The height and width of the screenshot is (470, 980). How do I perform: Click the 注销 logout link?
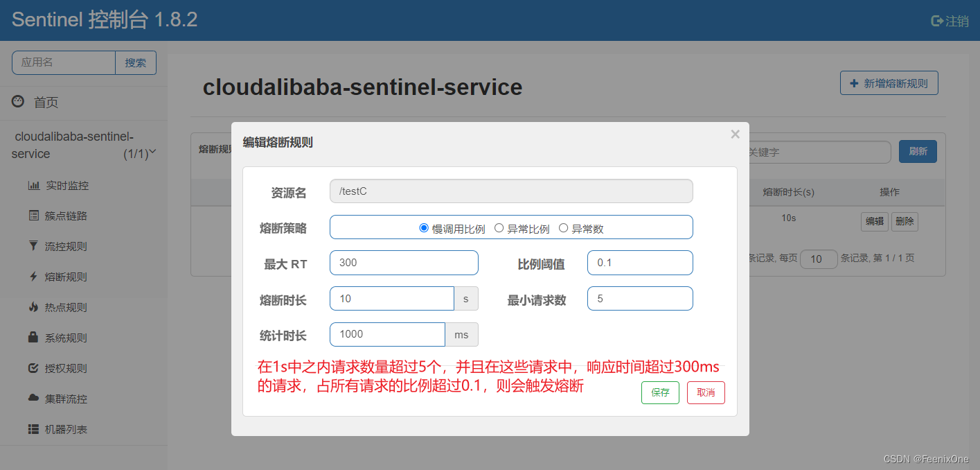(950, 21)
